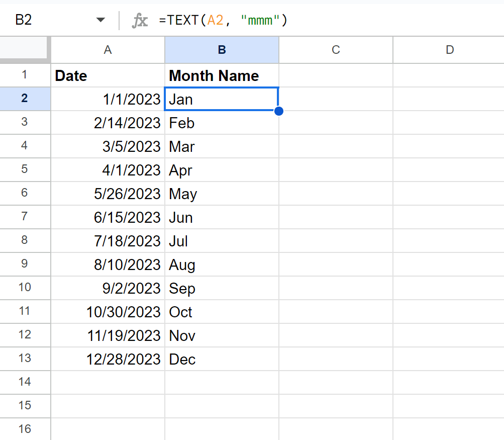The image size is (504, 440).
Task: Click cell containing 2/14/2023
Action: (108, 123)
